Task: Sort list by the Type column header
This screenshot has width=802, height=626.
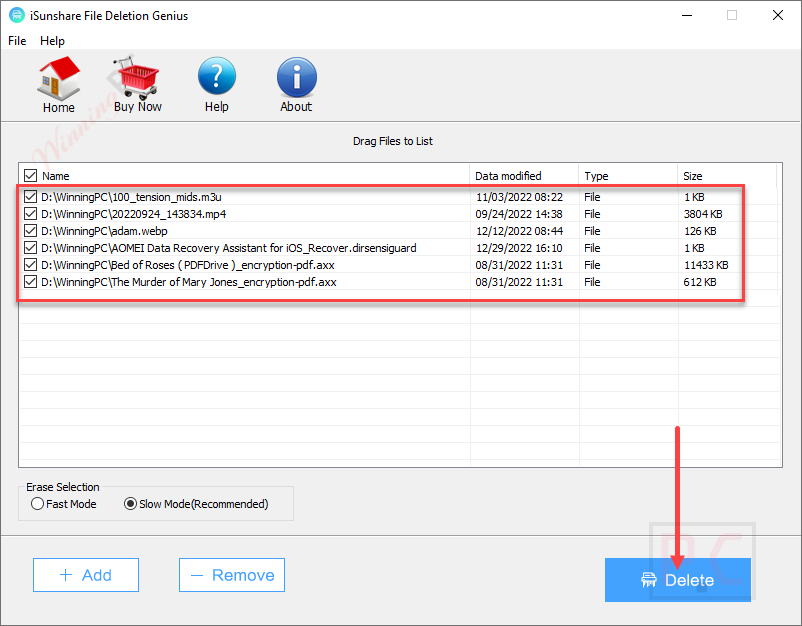Action: click(x=596, y=176)
